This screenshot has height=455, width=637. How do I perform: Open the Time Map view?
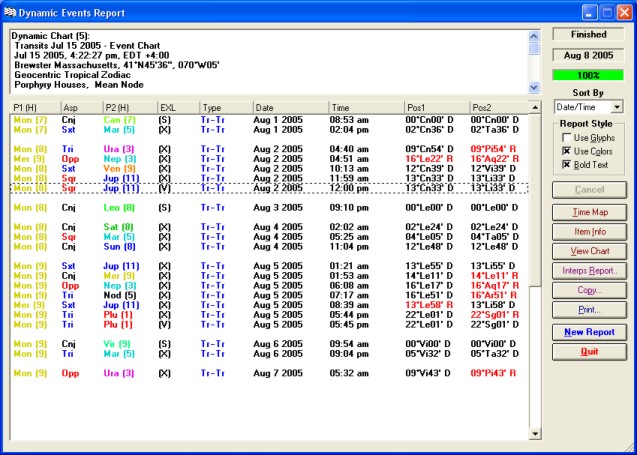coord(588,212)
